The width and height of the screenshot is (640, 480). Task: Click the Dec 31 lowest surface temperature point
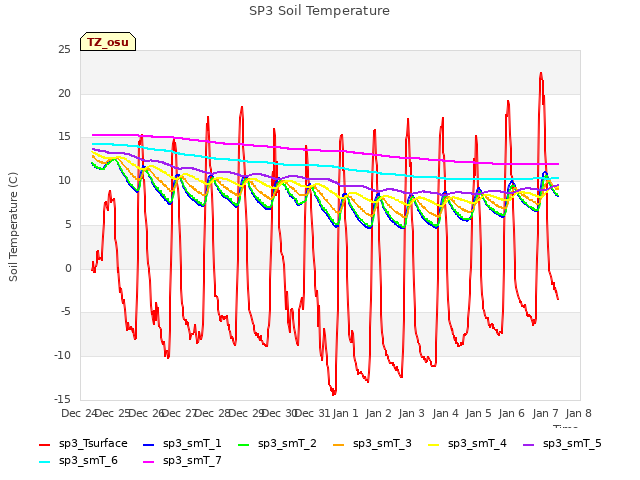(333, 394)
